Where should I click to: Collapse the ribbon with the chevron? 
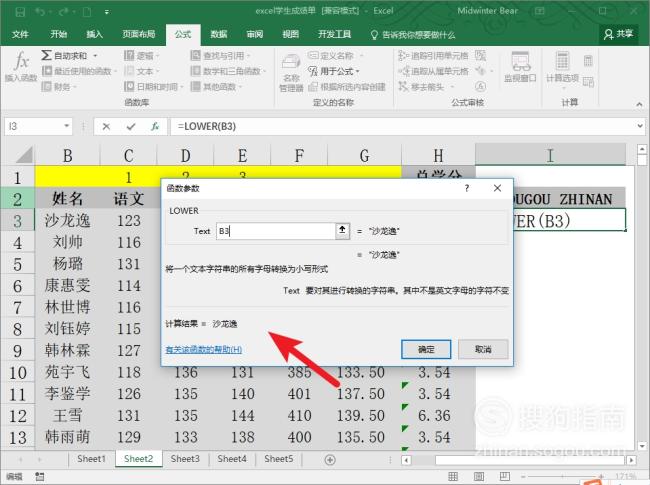click(x=639, y=104)
